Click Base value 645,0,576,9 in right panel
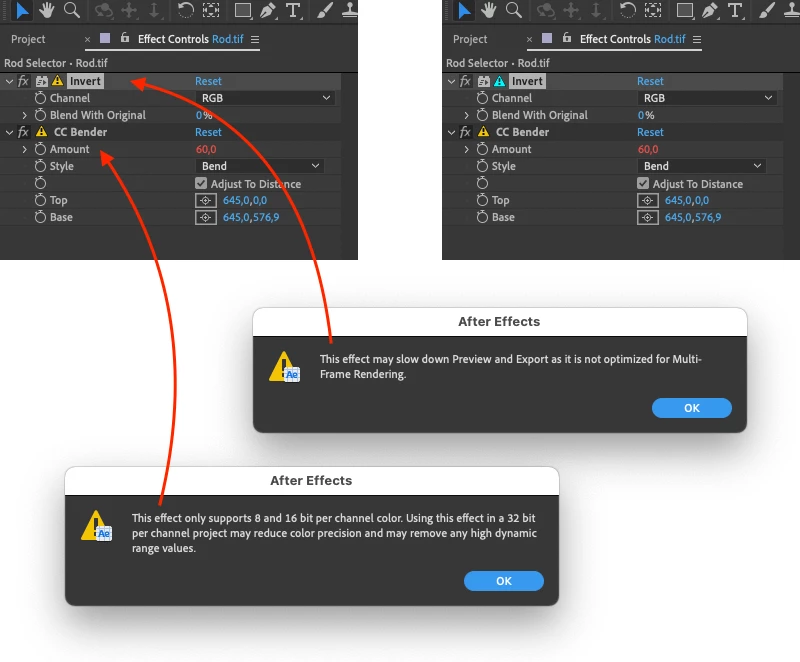Screen dimensions: 800x662 point(692,217)
